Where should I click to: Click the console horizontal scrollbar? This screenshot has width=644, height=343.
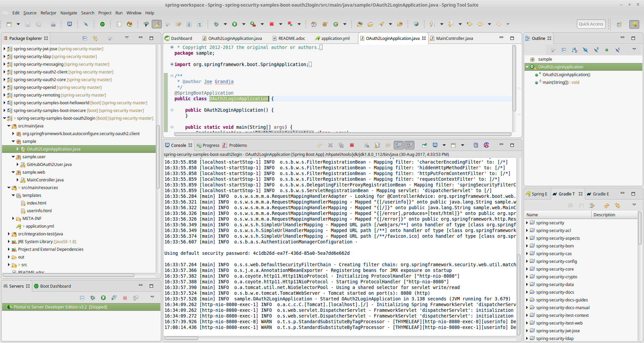pyautogui.click(x=181, y=338)
